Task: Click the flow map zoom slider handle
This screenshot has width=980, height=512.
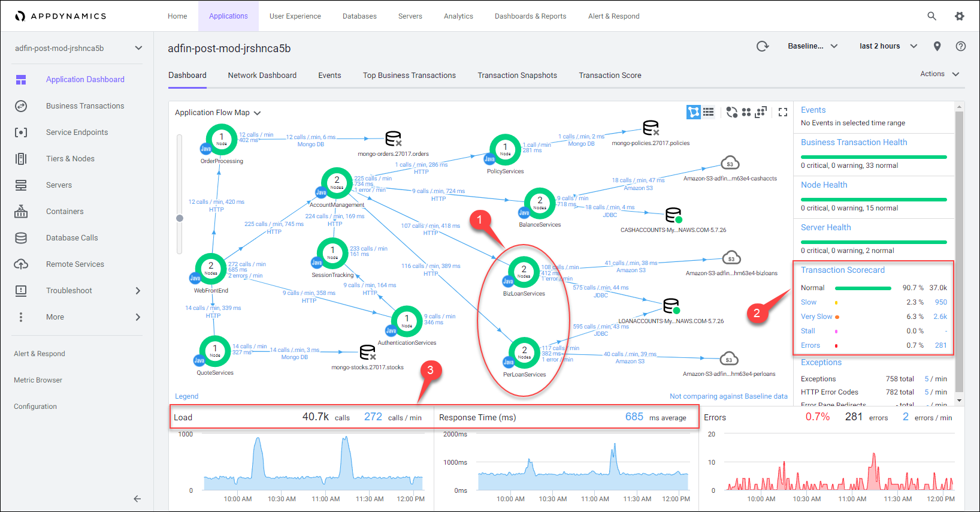Action: click(x=180, y=218)
